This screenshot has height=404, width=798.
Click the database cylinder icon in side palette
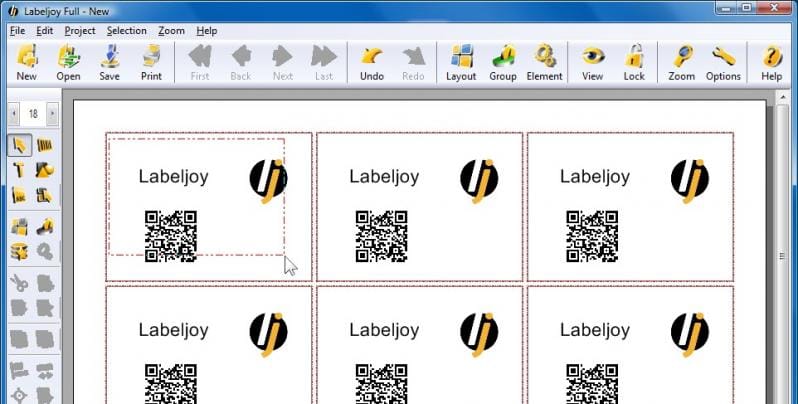coord(19,251)
